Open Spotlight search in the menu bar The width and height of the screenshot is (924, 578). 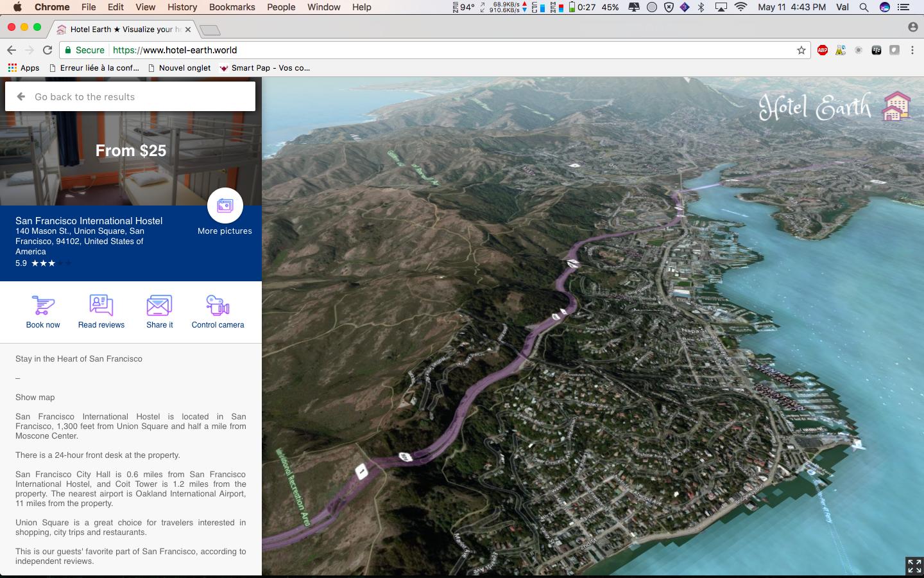[864, 7]
